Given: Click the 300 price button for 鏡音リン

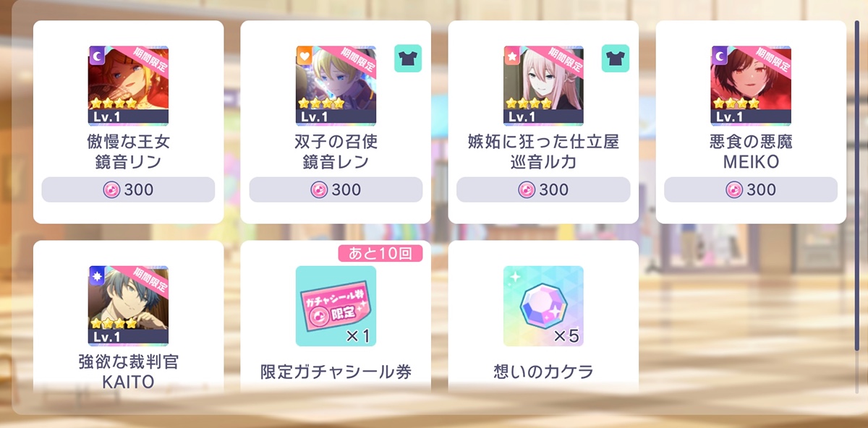Looking at the screenshot, I should coord(128,189).
